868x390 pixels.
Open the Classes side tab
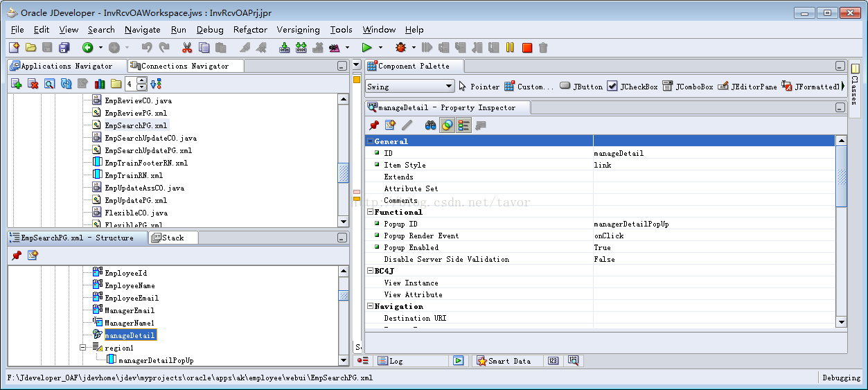pyautogui.click(x=855, y=87)
